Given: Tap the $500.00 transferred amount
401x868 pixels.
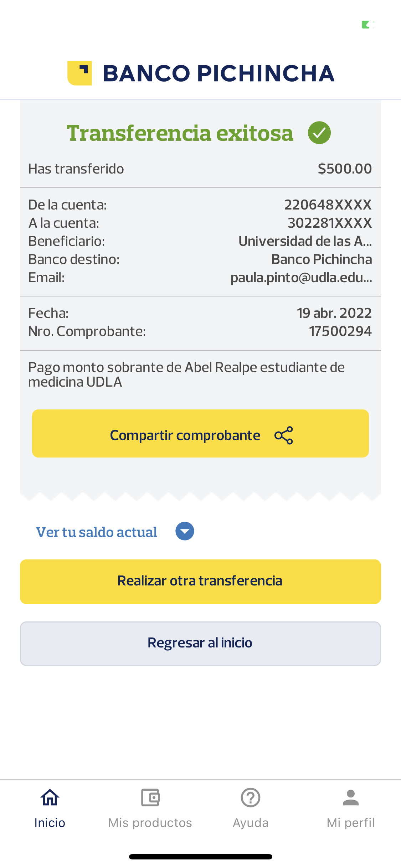Looking at the screenshot, I should pyautogui.click(x=345, y=169).
